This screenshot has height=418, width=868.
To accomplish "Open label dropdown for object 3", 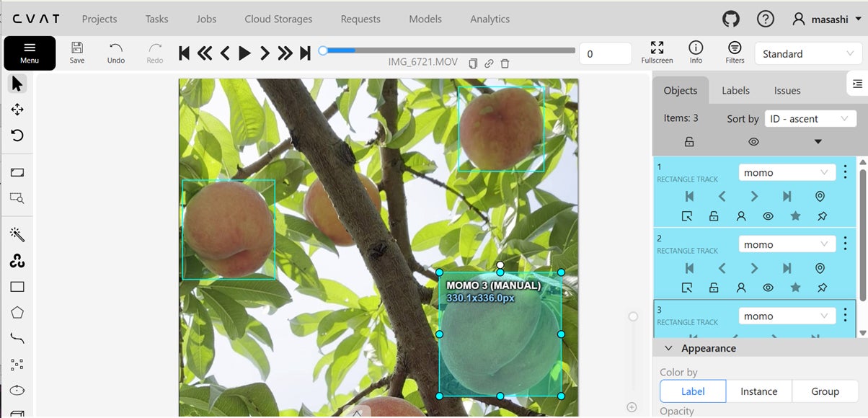I will (x=787, y=316).
